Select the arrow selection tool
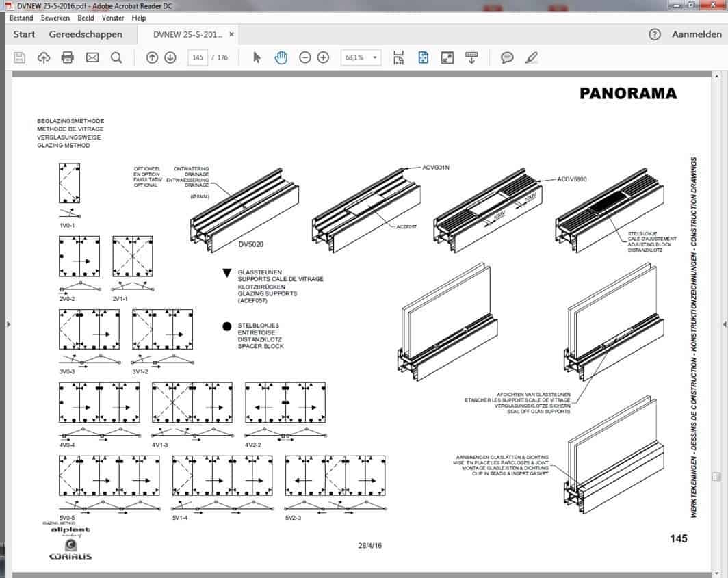Image resolution: width=728 pixels, height=578 pixels. tap(257, 57)
